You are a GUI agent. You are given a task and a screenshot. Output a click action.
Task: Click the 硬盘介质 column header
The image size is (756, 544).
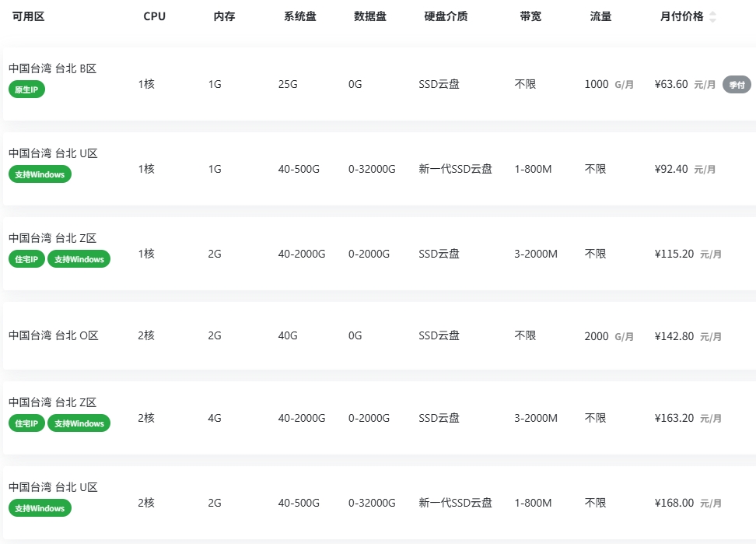click(446, 16)
